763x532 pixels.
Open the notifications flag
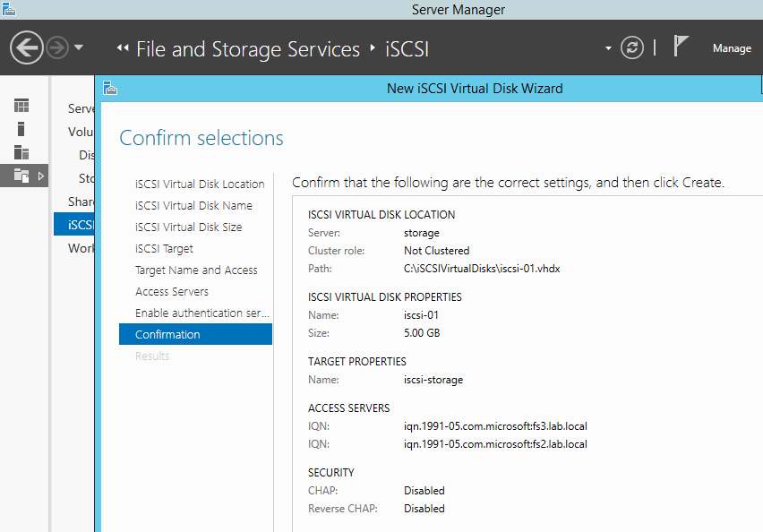(x=682, y=47)
